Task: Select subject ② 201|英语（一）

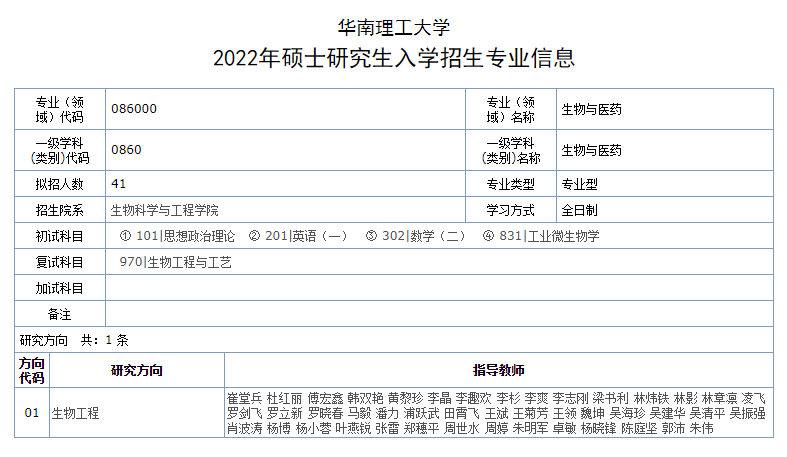Action: [x=298, y=236]
